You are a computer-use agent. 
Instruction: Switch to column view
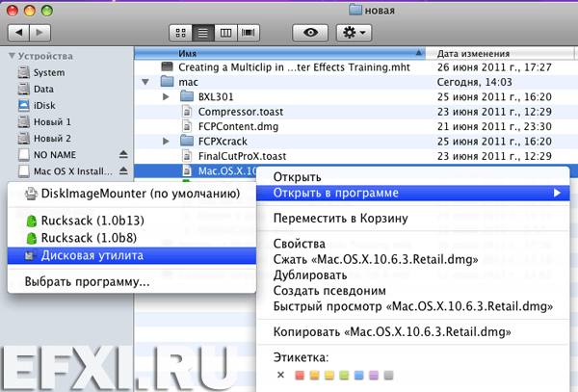[225, 33]
